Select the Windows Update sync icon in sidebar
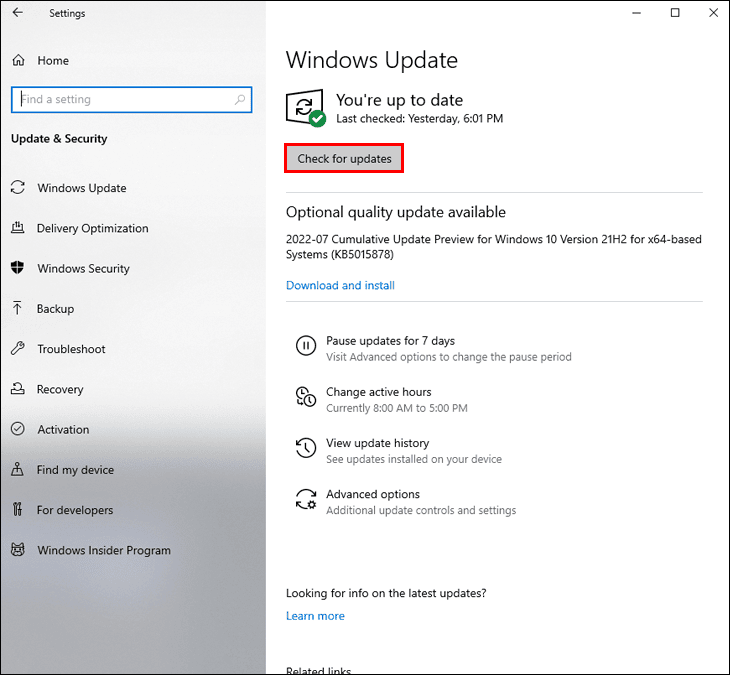 [x=18, y=188]
